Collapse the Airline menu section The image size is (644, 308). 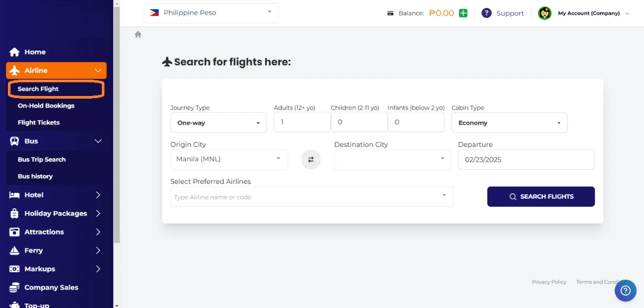[x=98, y=71]
